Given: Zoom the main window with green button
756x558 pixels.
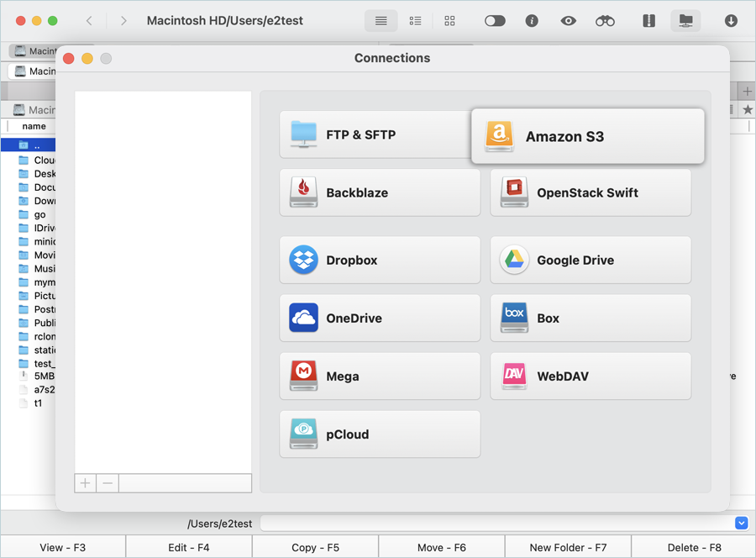Looking at the screenshot, I should click(x=53, y=21).
